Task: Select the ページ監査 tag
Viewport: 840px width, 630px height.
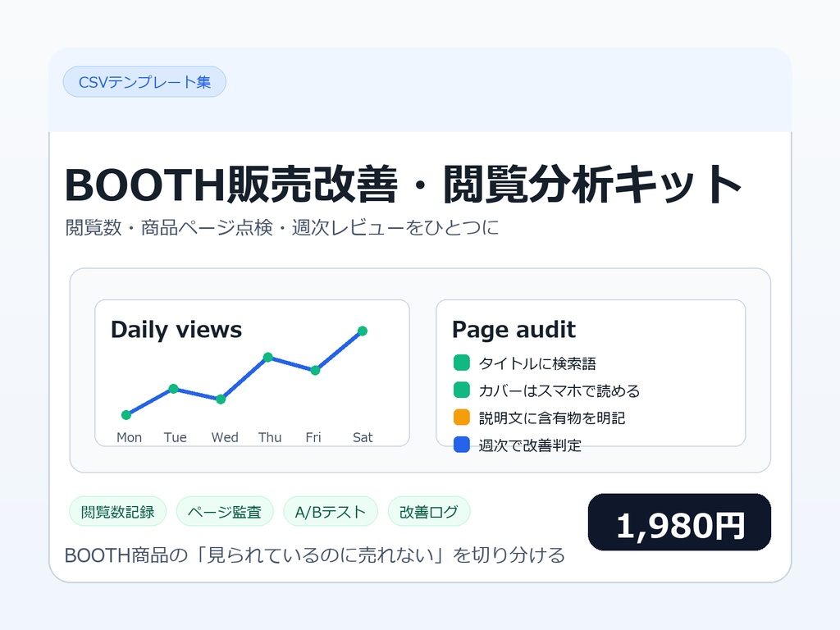Action: (225, 512)
